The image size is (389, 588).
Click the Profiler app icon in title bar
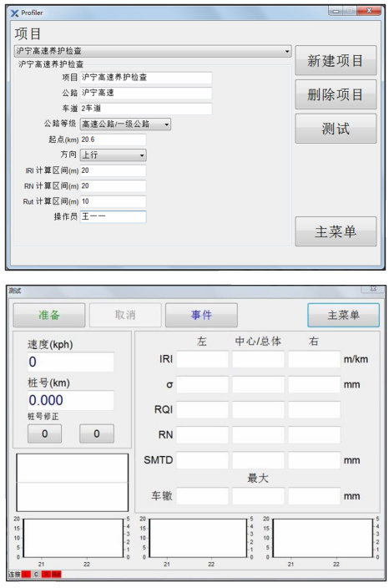coord(15,13)
